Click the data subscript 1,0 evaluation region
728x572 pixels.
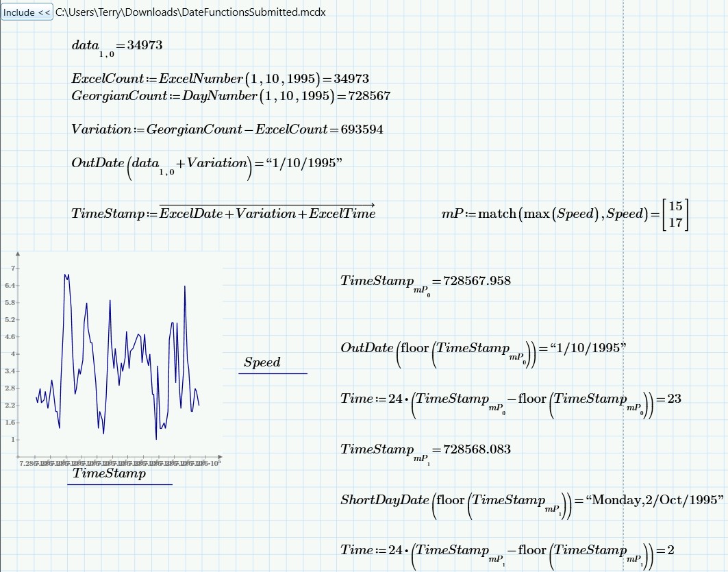(x=116, y=45)
